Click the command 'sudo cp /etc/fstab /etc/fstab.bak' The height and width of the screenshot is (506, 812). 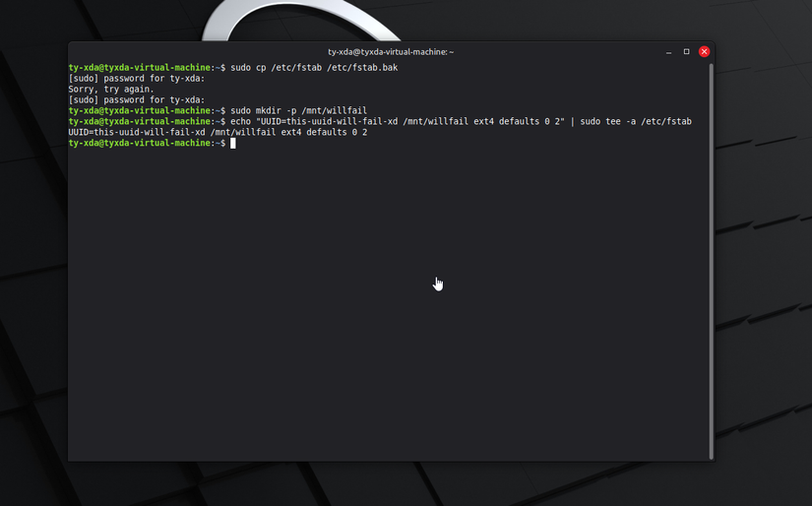[314, 68]
